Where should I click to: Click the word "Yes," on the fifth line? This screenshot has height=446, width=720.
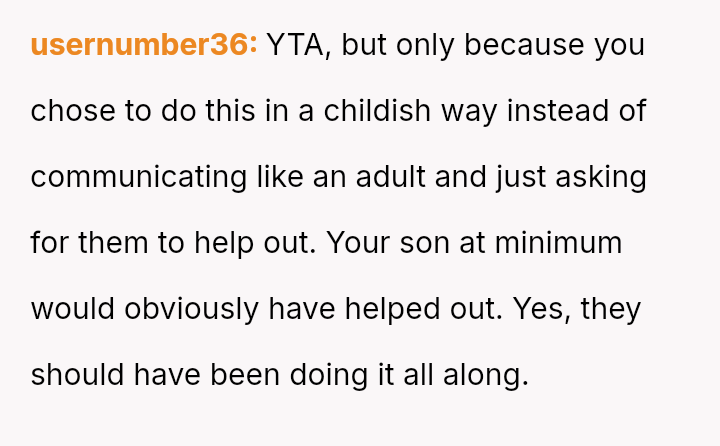[542, 309]
